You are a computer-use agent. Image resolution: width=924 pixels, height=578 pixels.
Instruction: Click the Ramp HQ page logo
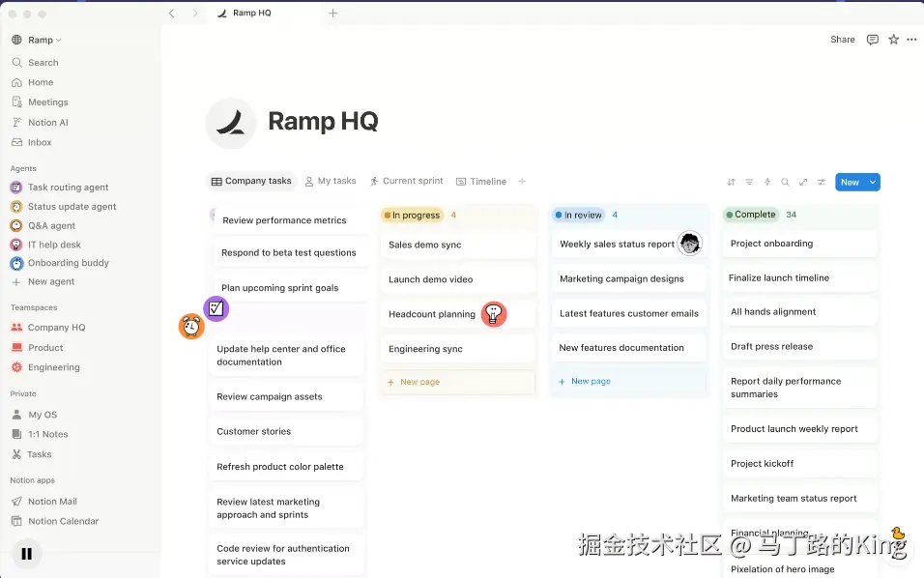coord(230,123)
